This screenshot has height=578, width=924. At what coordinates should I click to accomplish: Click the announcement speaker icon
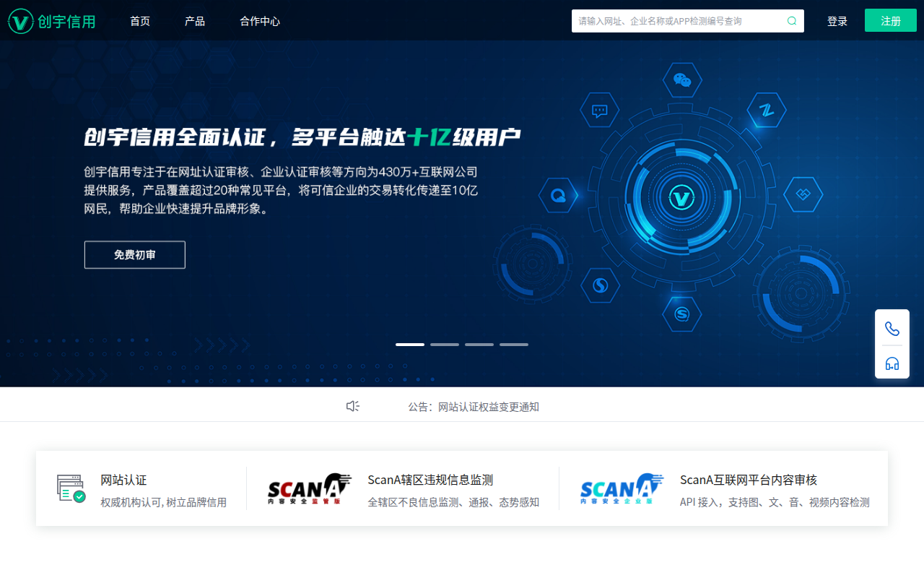click(353, 406)
